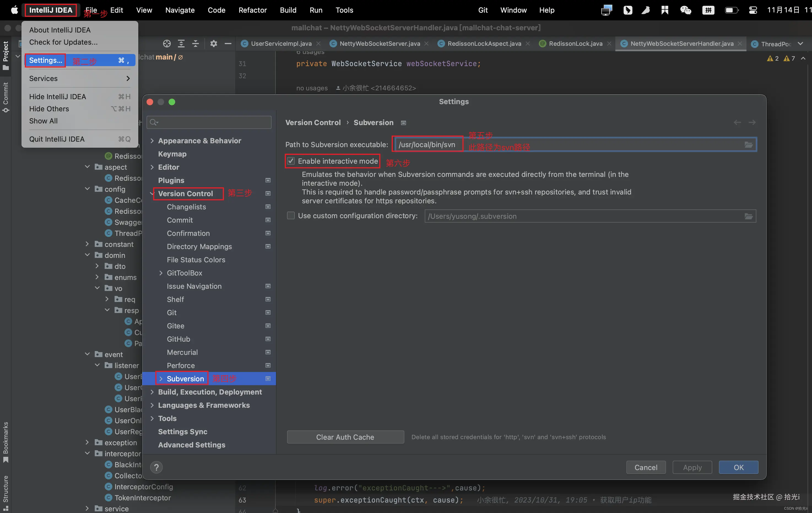
Task: Enable Use custom configuration directory checkbox
Action: pyautogui.click(x=291, y=216)
